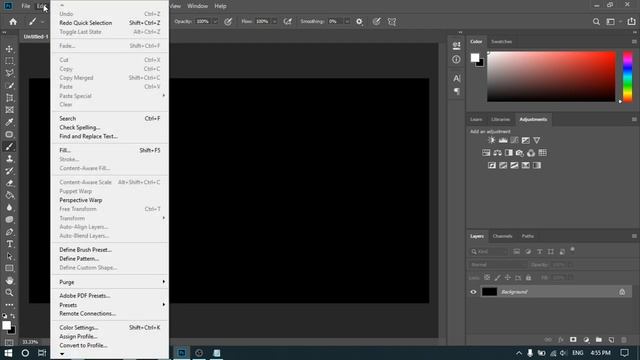Viewport: 640px width, 360px height.
Task: Add Vibrance adjustment triangle icon
Action: coord(537,140)
